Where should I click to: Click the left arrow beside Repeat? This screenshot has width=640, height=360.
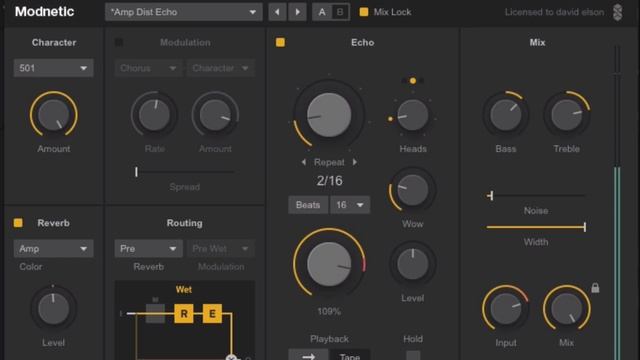tap(304, 162)
